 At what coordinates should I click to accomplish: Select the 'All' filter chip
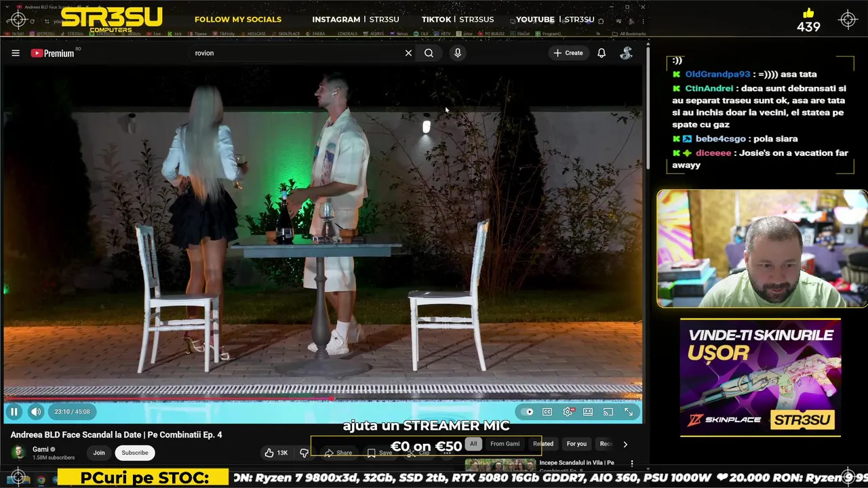click(x=473, y=444)
